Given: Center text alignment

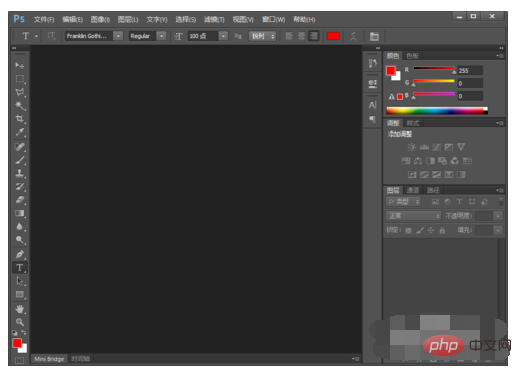Looking at the screenshot, I should coord(301,36).
